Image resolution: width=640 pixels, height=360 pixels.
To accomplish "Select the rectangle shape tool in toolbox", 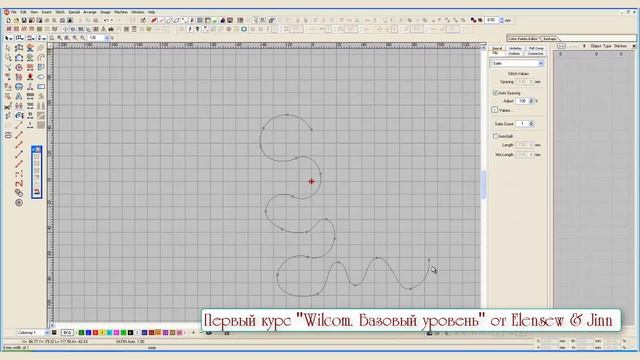I will pos(41,87).
